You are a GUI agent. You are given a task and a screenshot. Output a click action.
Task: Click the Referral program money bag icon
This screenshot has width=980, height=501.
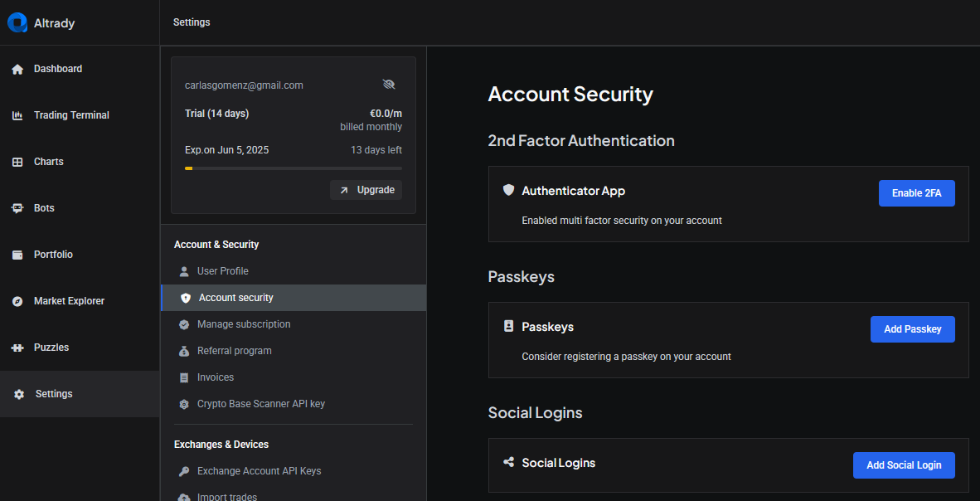point(184,352)
